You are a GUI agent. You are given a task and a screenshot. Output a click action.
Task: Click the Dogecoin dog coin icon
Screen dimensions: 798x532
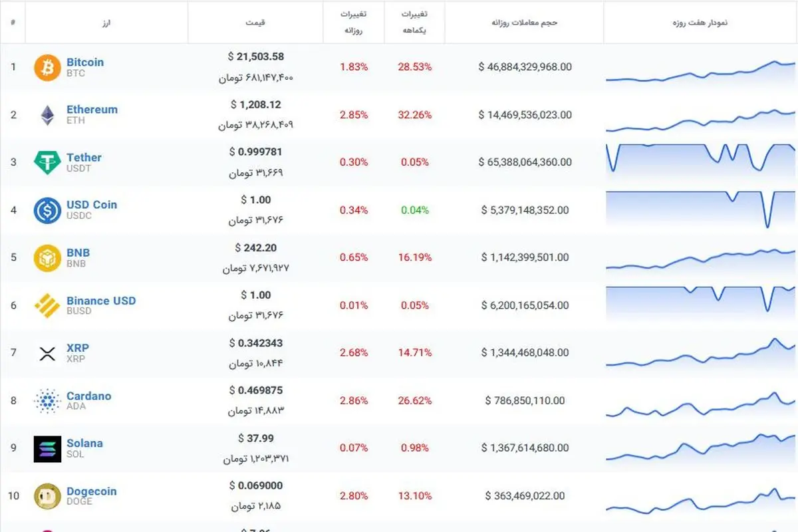coord(47,496)
